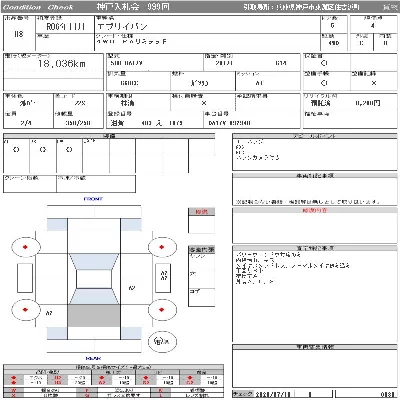Click the second circle mark in the equipment row
The width and height of the screenshot is (400, 400).
pos(43,150)
